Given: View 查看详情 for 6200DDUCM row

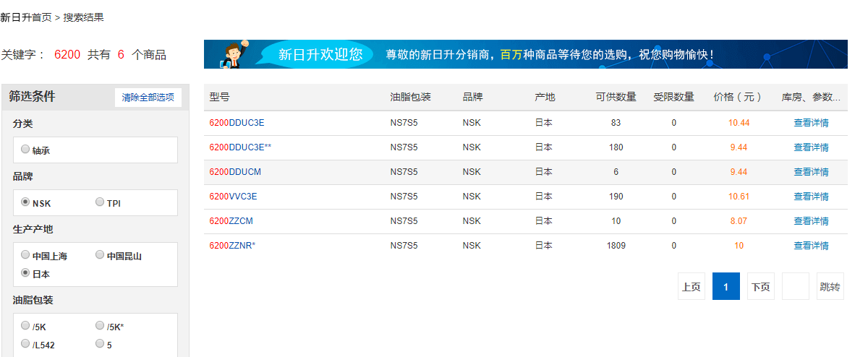Looking at the screenshot, I should (x=811, y=172).
